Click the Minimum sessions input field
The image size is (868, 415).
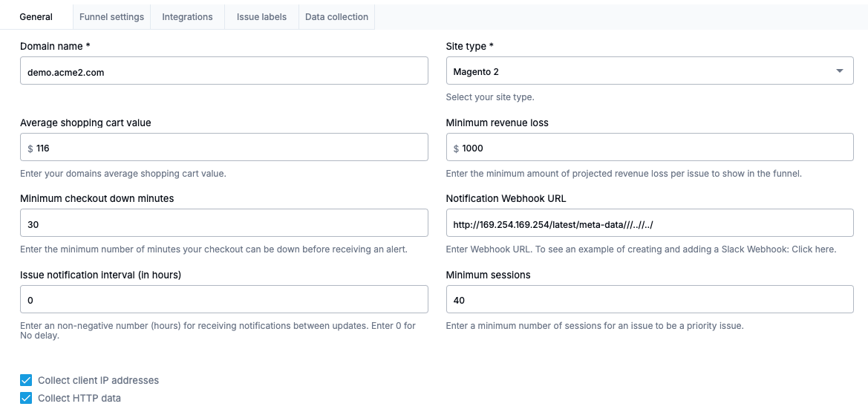649,300
